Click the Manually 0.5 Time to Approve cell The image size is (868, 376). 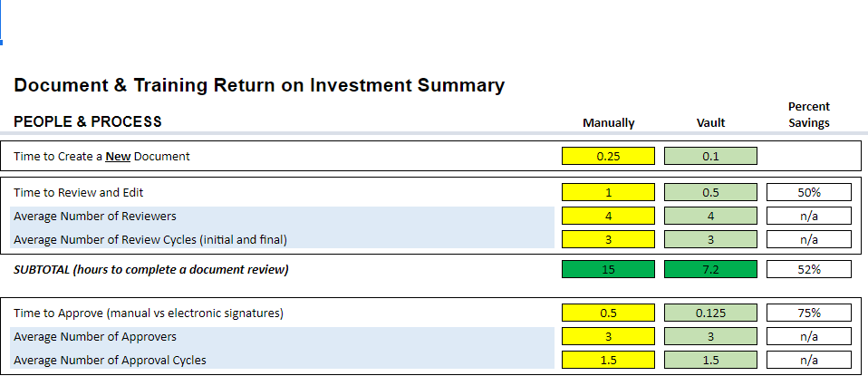(608, 313)
